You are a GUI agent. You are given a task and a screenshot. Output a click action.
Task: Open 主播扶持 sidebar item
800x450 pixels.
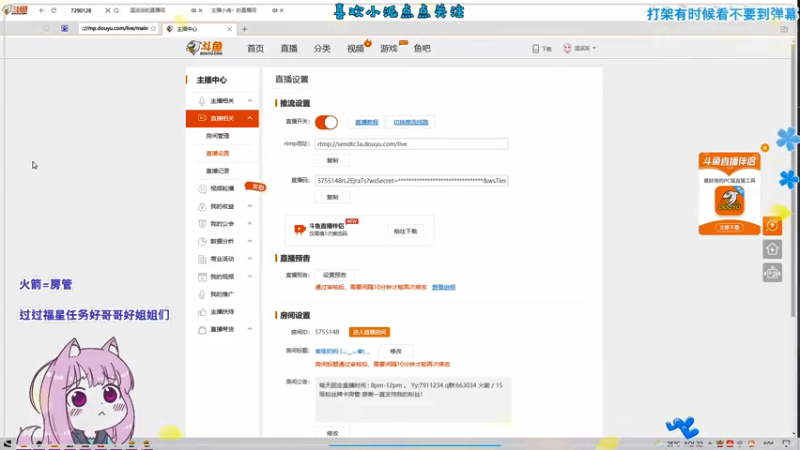pos(222,312)
